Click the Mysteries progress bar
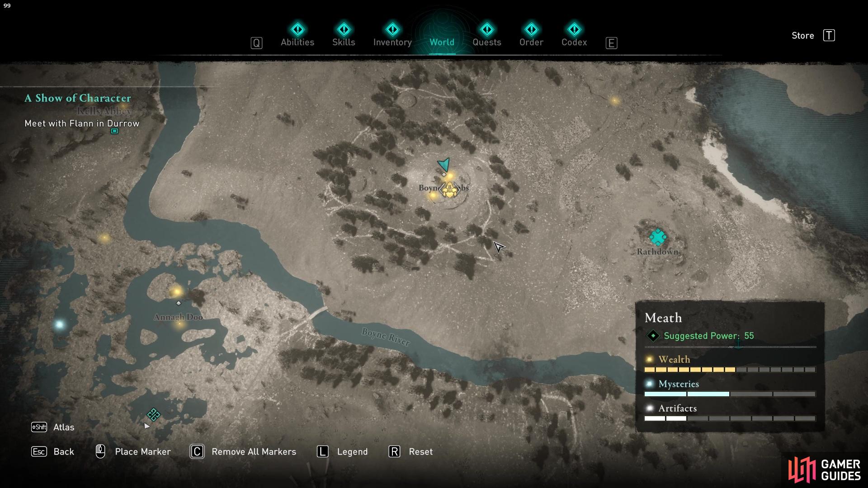 tap(730, 394)
